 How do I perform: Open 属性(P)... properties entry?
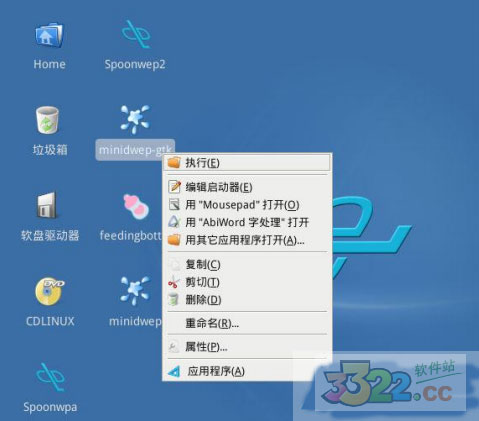tap(247, 347)
